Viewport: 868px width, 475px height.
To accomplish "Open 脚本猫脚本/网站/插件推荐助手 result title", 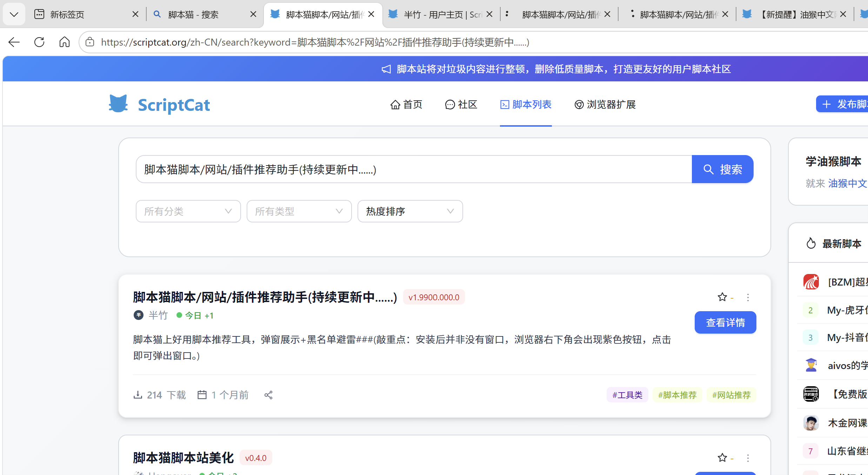I will [x=265, y=297].
